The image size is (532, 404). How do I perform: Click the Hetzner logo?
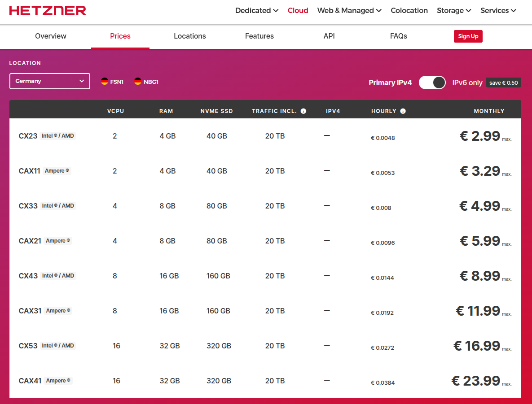[x=48, y=10]
